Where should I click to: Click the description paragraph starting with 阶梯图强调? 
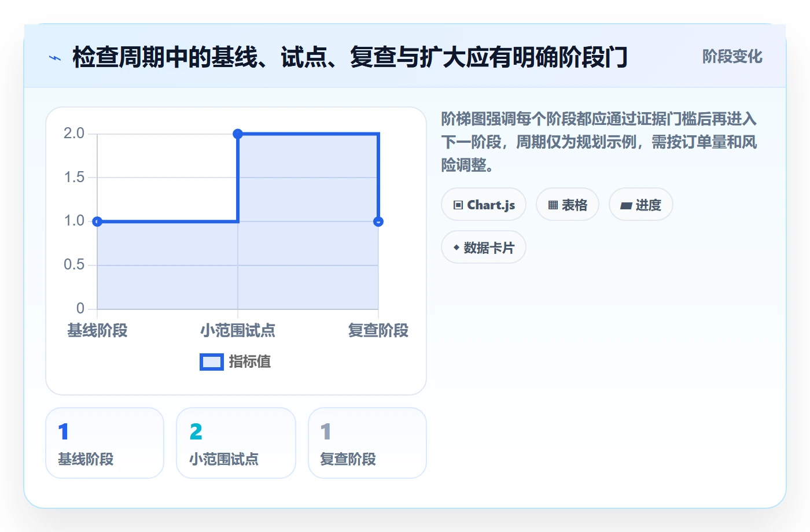pyautogui.click(x=599, y=142)
